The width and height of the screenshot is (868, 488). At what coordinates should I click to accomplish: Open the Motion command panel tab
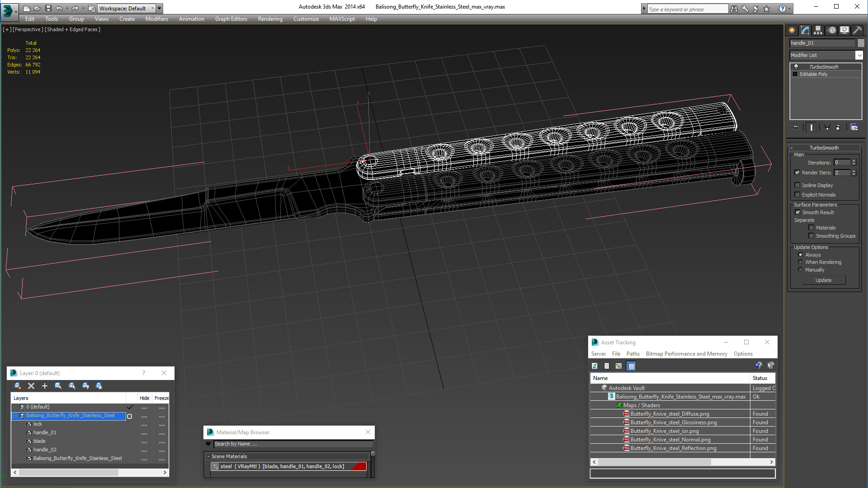831,30
